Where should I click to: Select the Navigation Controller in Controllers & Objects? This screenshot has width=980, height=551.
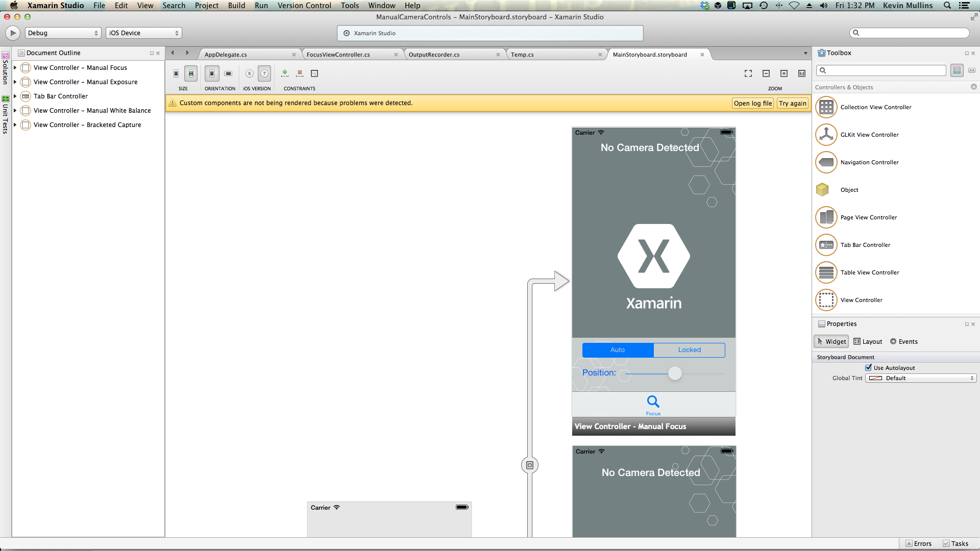point(869,162)
